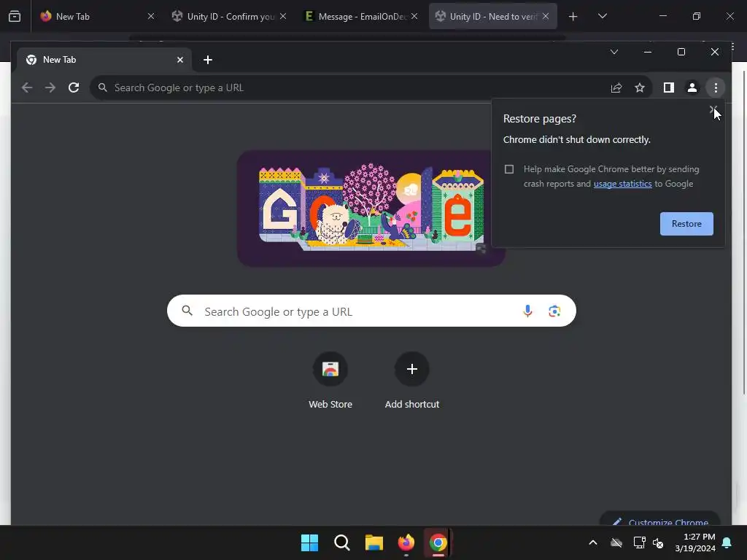This screenshot has width=747, height=560.
Task: Click the Restore button
Action: coord(686,224)
